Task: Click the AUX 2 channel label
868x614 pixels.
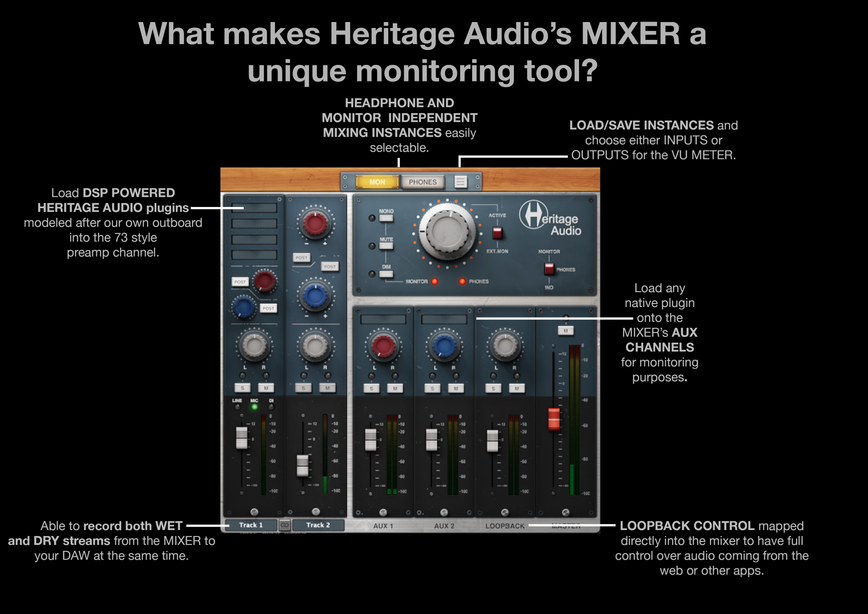Action: 444,526
